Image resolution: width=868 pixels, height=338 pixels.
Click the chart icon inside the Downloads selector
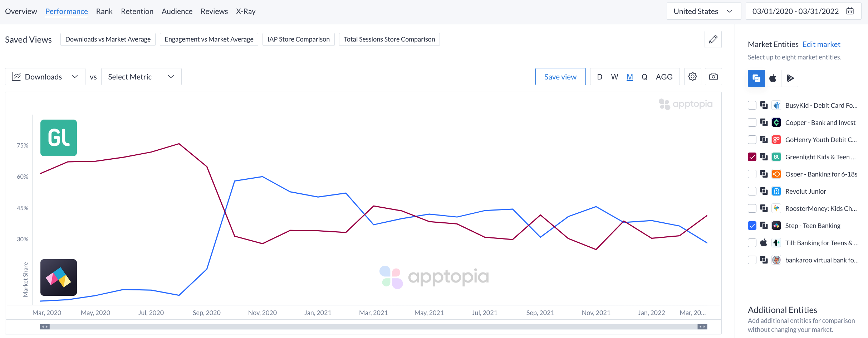16,76
